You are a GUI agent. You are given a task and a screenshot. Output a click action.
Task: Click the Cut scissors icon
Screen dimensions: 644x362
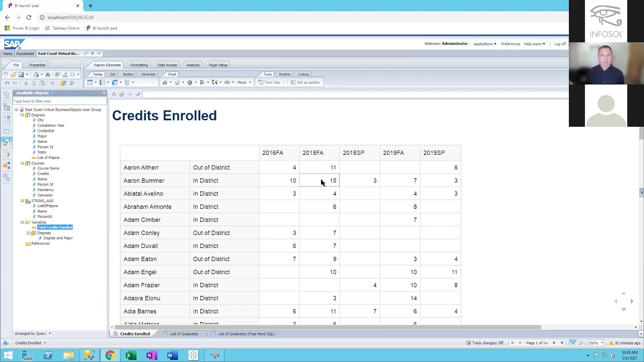pyautogui.click(x=25, y=83)
